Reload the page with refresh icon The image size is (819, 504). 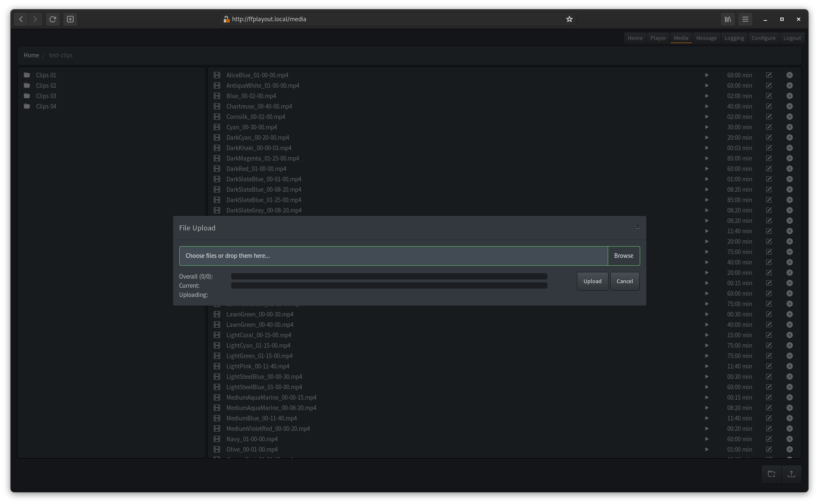point(52,19)
